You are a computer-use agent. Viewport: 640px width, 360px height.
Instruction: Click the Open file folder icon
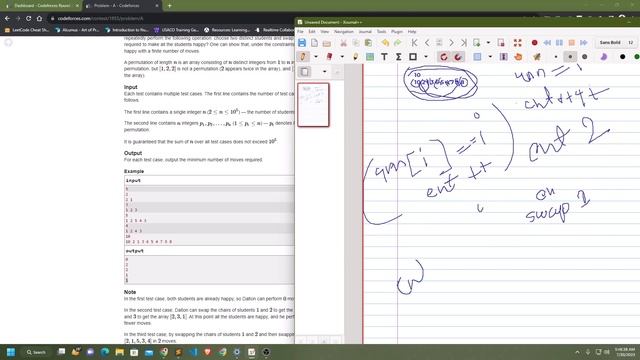click(x=327, y=43)
